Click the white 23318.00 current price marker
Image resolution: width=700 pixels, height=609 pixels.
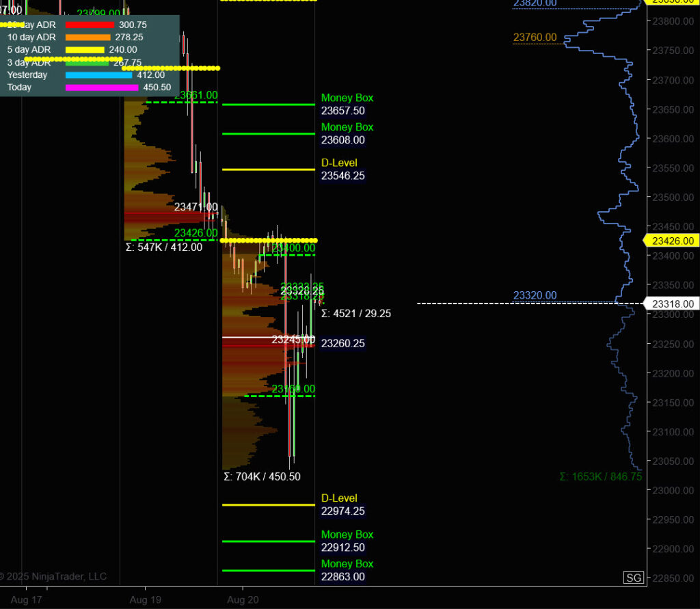[x=673, y=303]
